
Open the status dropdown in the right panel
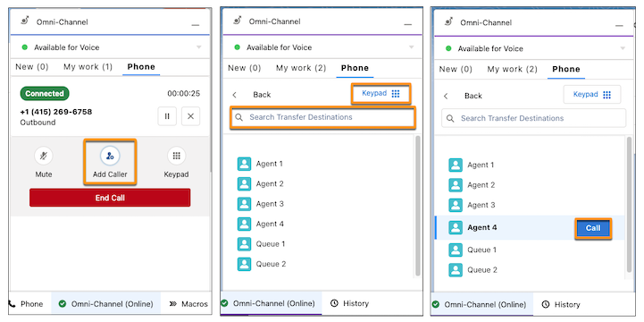[623, 48]
